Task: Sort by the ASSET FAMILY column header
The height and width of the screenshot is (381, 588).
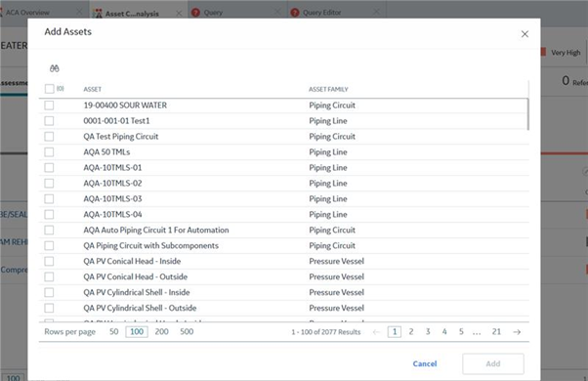Action: pos(328,89)
